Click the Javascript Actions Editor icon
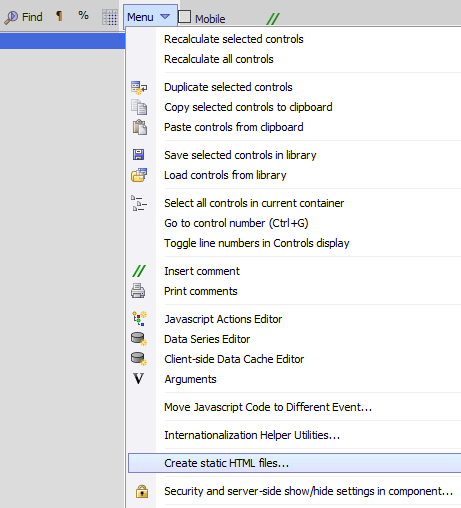 139,319
